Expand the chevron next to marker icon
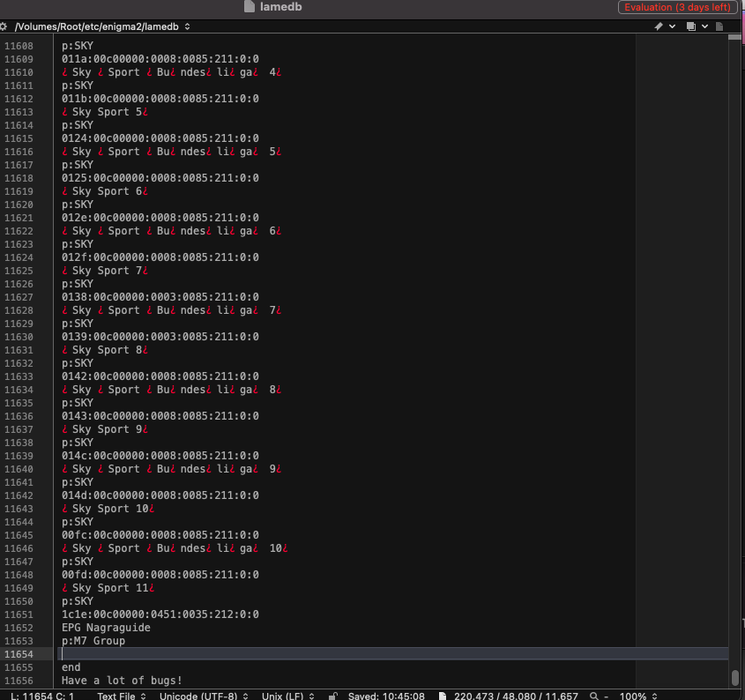This screenshot has height=700, width=745. click(673, 27)
